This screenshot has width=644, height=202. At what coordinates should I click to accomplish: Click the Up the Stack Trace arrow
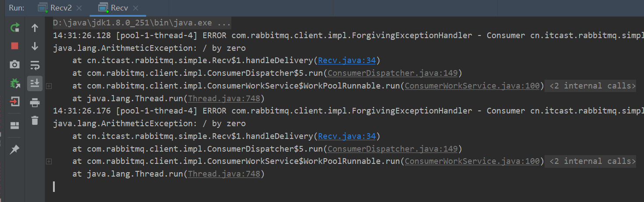(x=35, y=28)
